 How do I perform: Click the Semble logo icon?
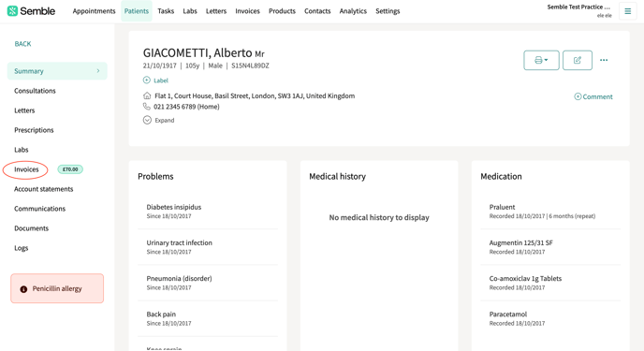pos(12,11)
